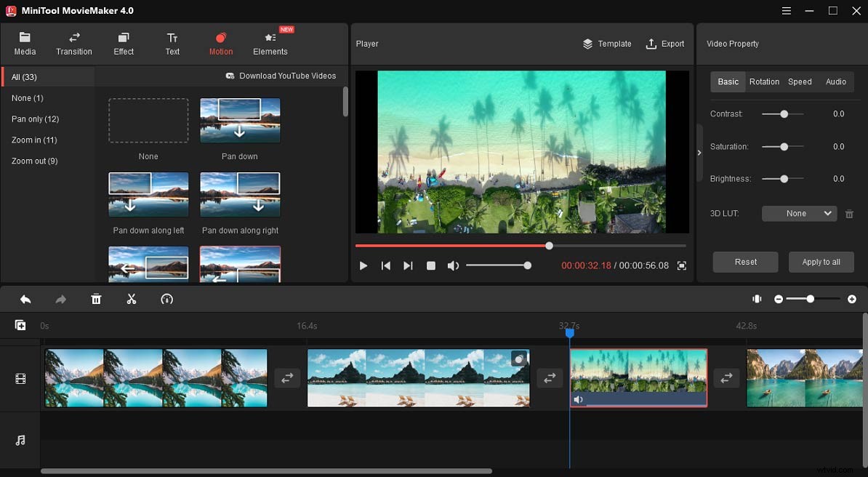This screenshot has width=868, height=477.
Task: Mute the player volume via the speaker icon
Action: (x=453, y=265)
